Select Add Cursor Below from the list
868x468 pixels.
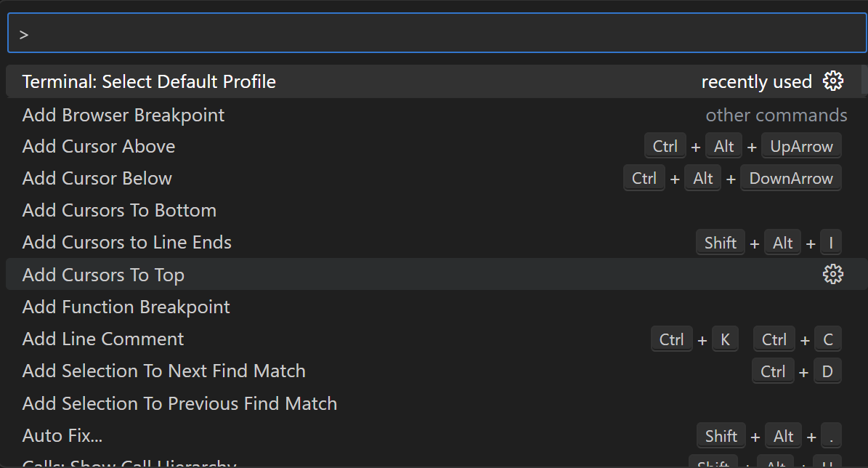coord(97,178)
